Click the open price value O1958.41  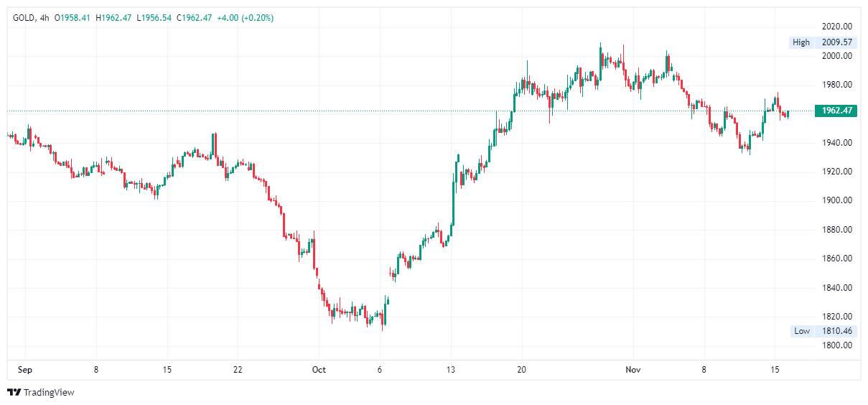pyautogui.click(x=72, y=17)
